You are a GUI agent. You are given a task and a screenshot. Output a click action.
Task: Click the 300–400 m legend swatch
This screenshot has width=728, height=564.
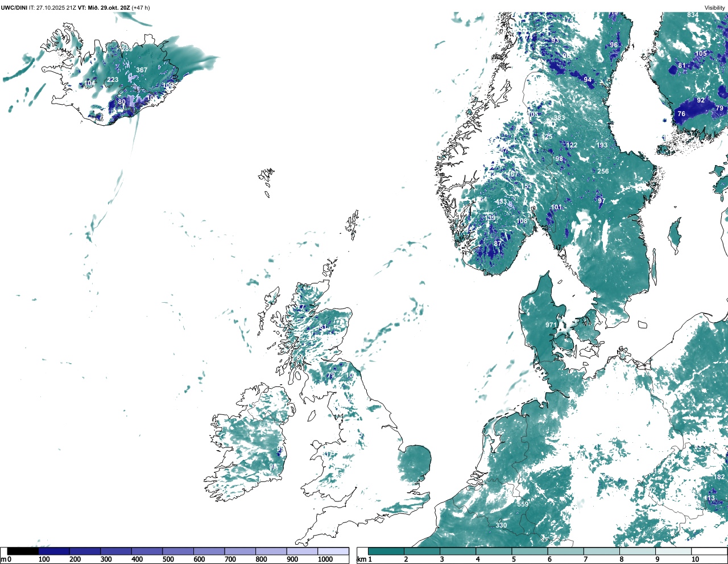coord(116,551)
